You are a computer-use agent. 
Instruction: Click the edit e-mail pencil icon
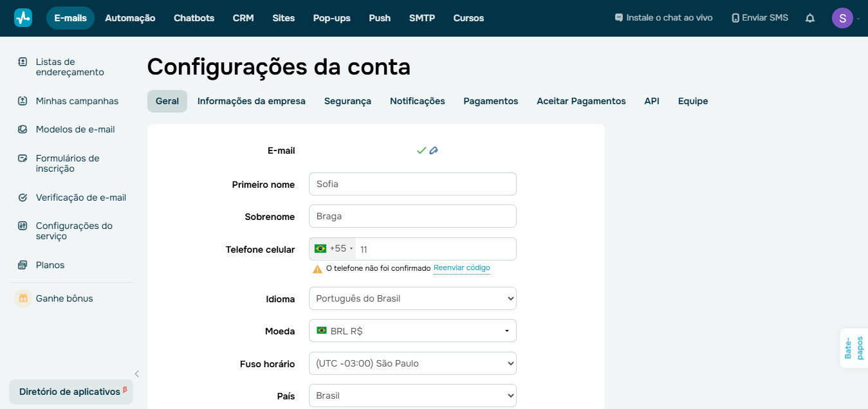(434, 150)
